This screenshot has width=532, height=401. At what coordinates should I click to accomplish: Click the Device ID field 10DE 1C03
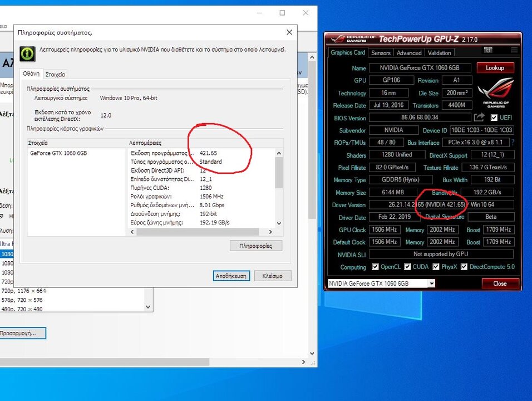click(x=481, y=130)
